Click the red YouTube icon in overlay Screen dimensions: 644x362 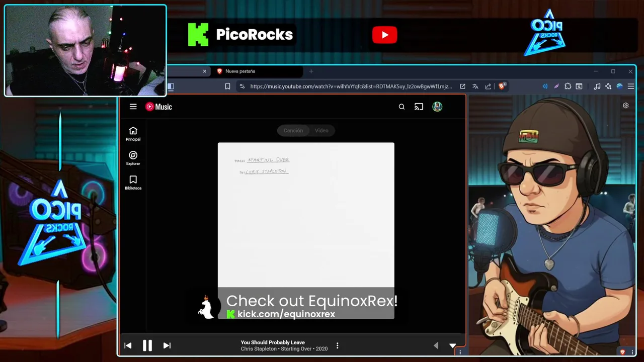[x=385, y=35]
